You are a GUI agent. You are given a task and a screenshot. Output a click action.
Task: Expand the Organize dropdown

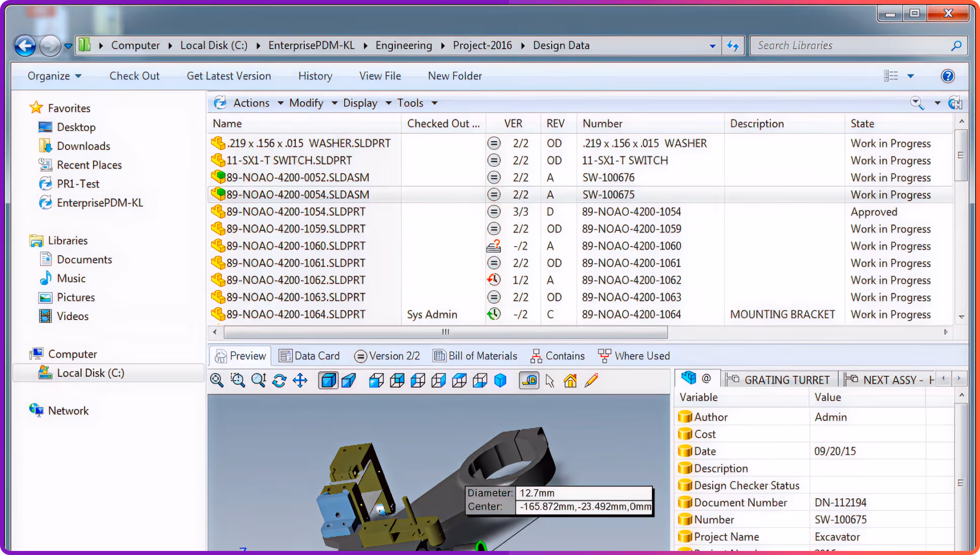pyautogui.click(x=54, y=76)
